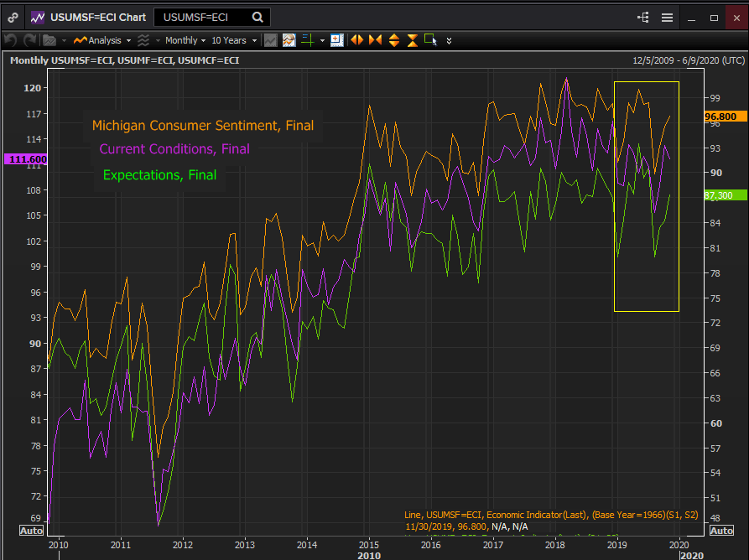Compress chart vertically with hourglass-shaped icon
749x560 pixels.
tap(413, 40)
